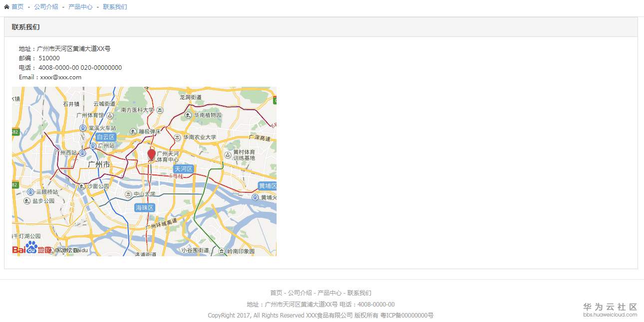Click the 石井镇 label on the map
The height and width of the screenshot is (322, 644).
pos(71,104)
